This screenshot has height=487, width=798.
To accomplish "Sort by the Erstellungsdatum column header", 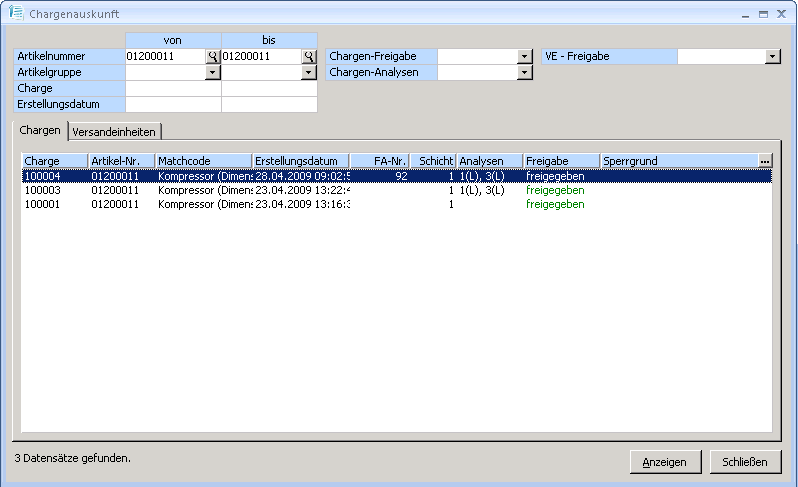I will coord(300,161).
